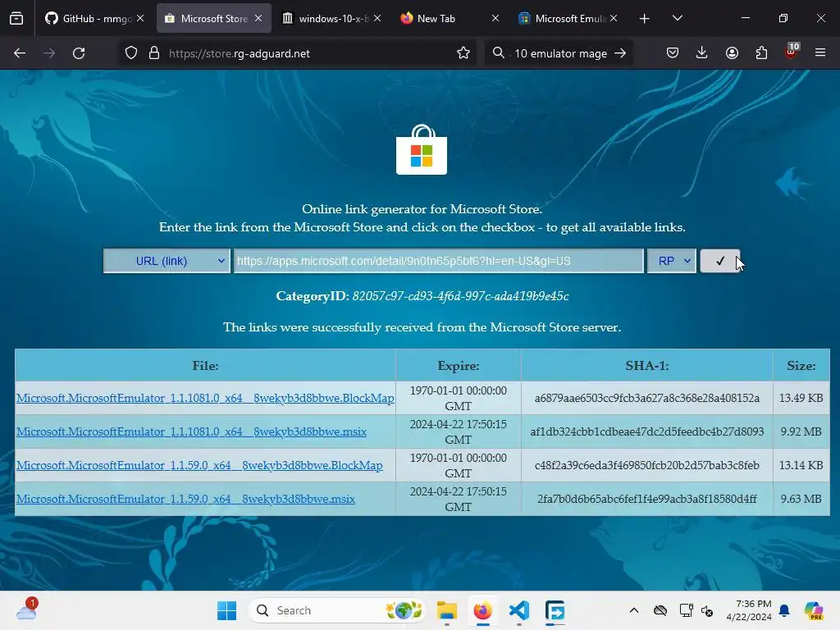The width and height of the screenshot is (840, 630).
Task: Reload the current page
Action: (79, 53)
